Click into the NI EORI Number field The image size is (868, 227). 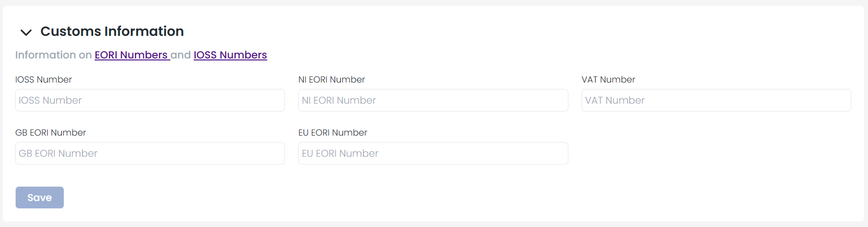click(x=433, y=100)
